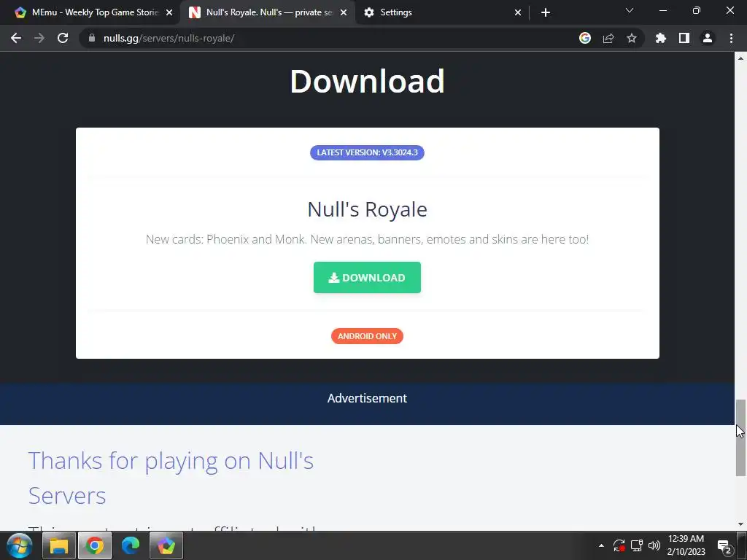
Task: Open the network tray icon
Action: pos(636,545)
